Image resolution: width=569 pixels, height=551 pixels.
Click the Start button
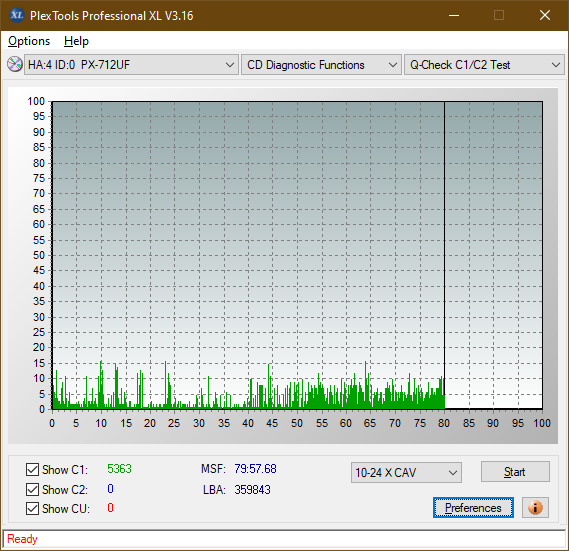(x=515, y=472)
